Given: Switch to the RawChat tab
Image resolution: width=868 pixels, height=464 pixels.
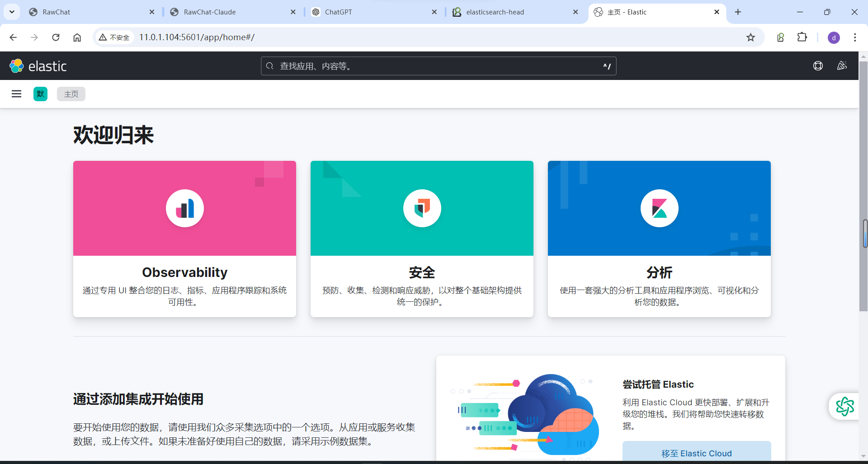Looking at the screenshot, I should [90, 12].
